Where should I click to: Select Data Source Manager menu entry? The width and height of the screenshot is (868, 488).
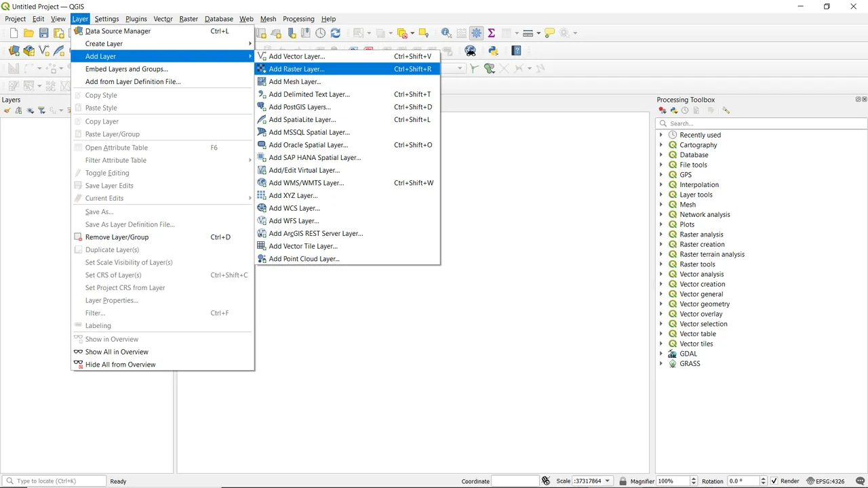pos(163,31)
